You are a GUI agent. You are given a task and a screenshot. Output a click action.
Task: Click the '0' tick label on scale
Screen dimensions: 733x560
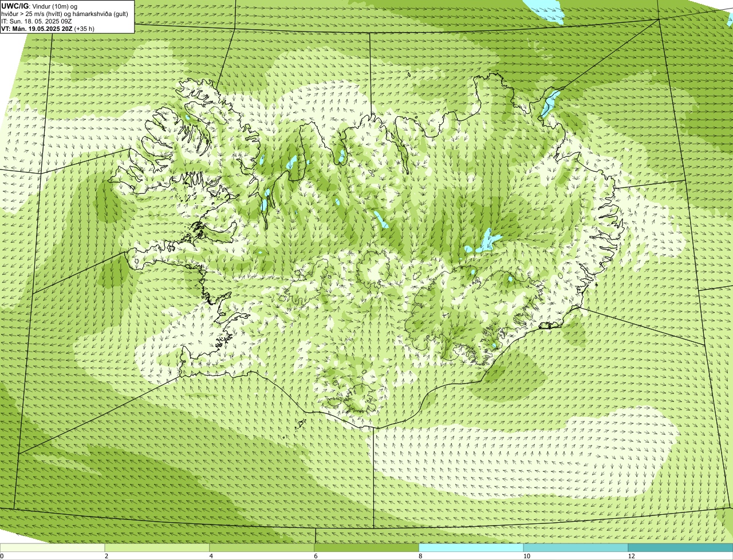[2, 556]
